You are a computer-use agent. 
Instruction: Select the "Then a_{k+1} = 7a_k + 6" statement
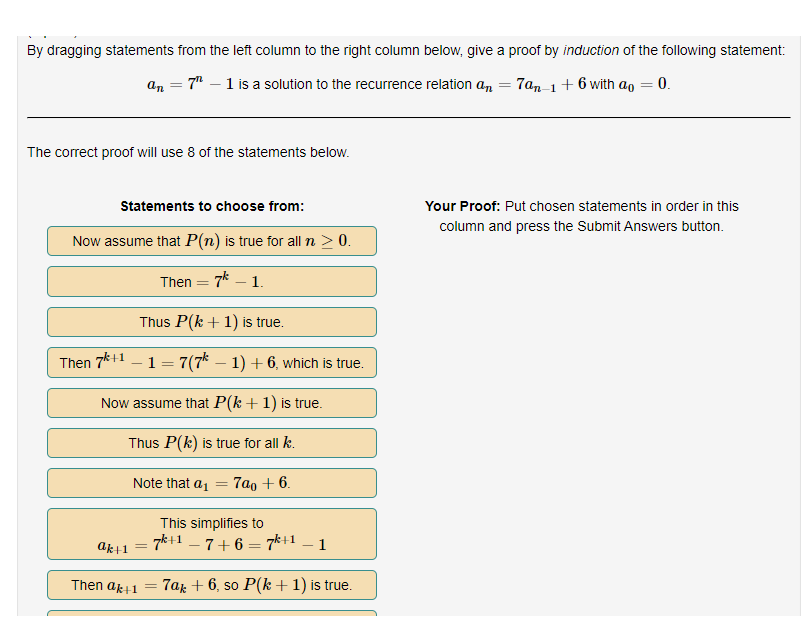[x=211, y=585]
